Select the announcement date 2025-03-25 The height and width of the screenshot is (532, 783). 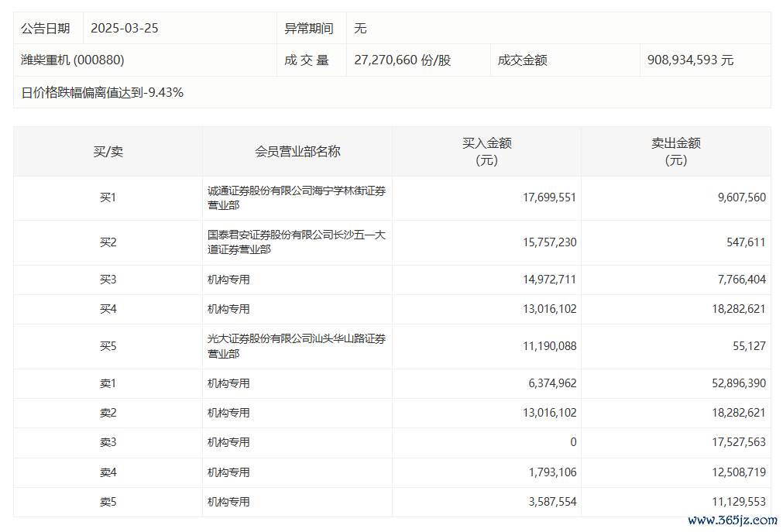[125, 28]
